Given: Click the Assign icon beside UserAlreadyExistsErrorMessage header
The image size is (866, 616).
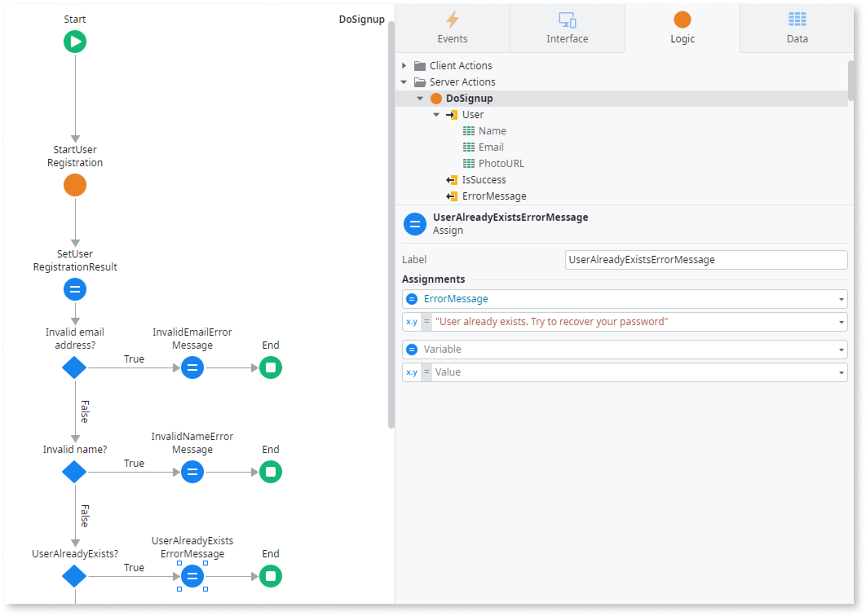Looking at the screenshot, I should click(414, 223).
